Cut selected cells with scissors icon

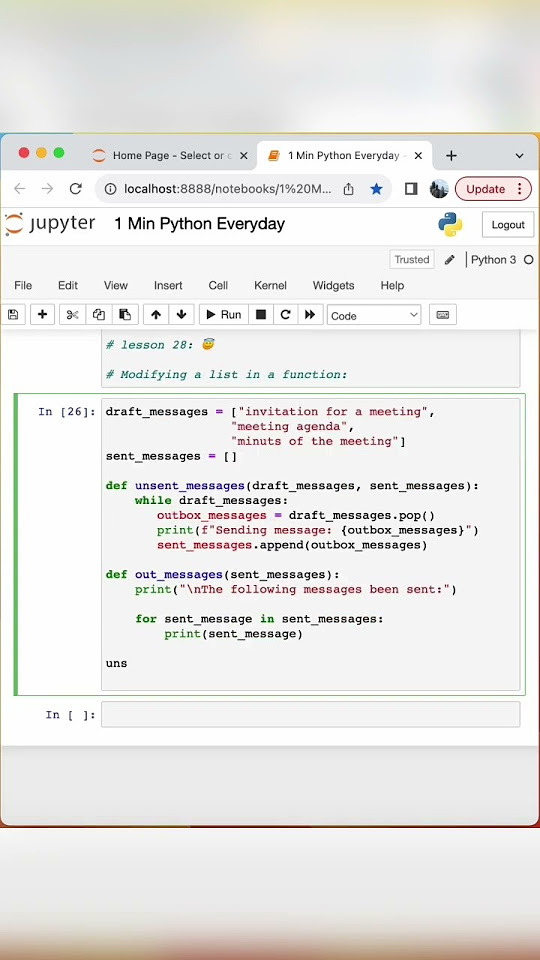pos(72,315)
